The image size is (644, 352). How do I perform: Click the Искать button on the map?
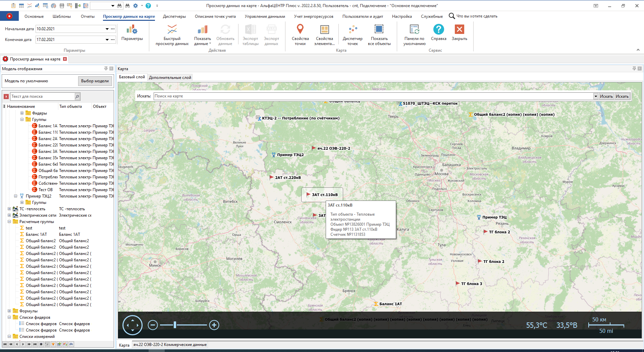[606, 96]
